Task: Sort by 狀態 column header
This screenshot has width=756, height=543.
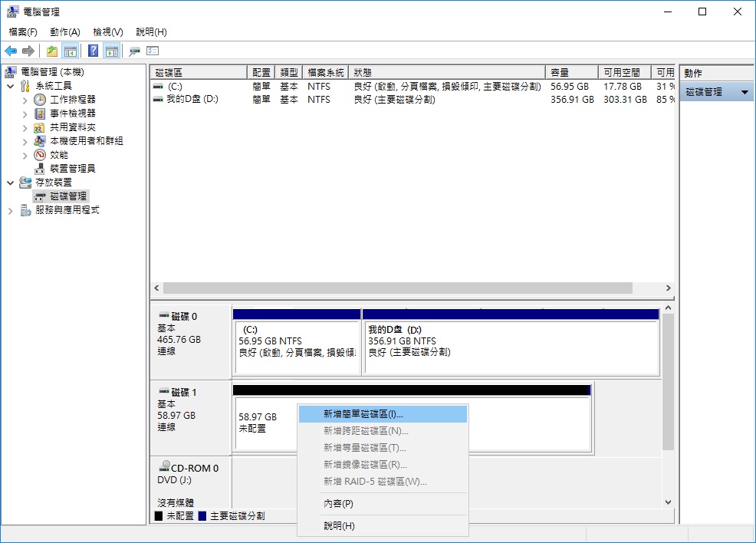Action: (447, 72)
